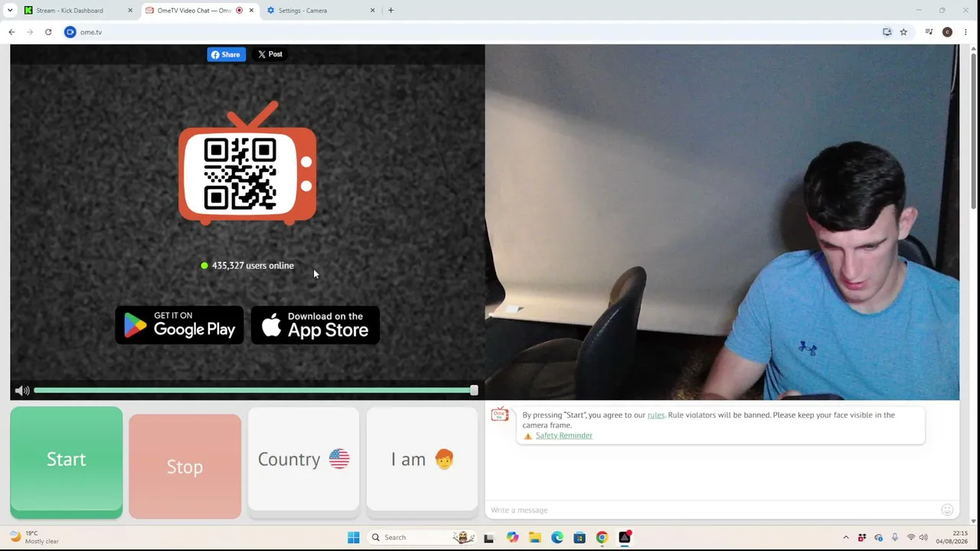Open the black app with red notification badge
Screen dimensions: 980x551
click(x=625, y=537)
